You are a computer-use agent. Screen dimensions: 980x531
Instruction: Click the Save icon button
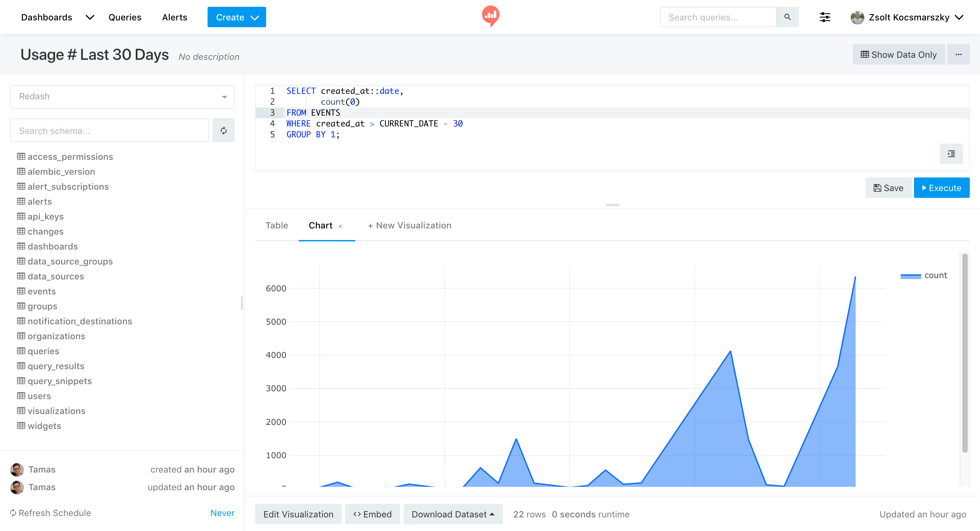(877, 187)
